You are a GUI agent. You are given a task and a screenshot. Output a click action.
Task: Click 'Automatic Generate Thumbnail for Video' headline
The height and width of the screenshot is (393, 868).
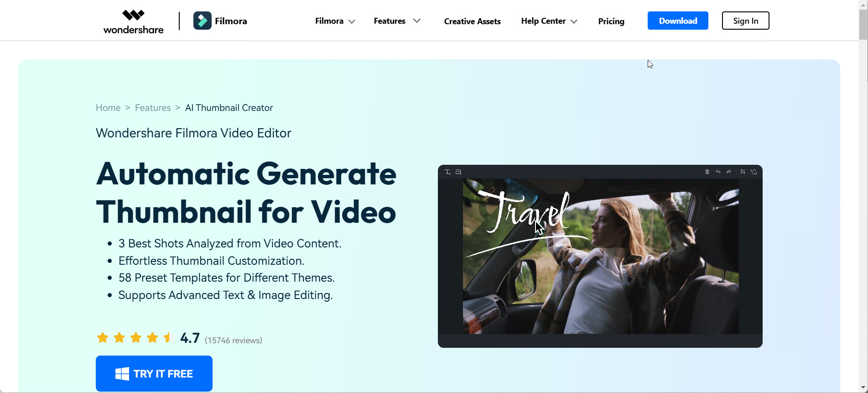pyautogui.click(x=246, y=193)
